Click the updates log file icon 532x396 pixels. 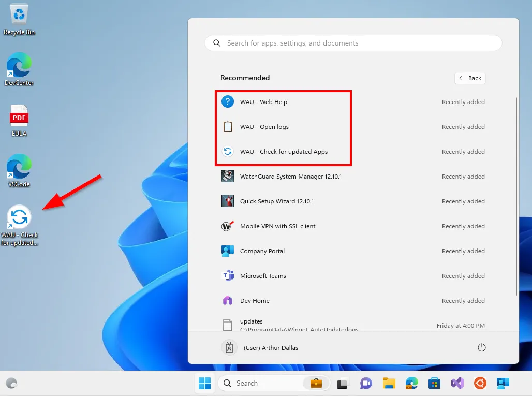point(228,325)
